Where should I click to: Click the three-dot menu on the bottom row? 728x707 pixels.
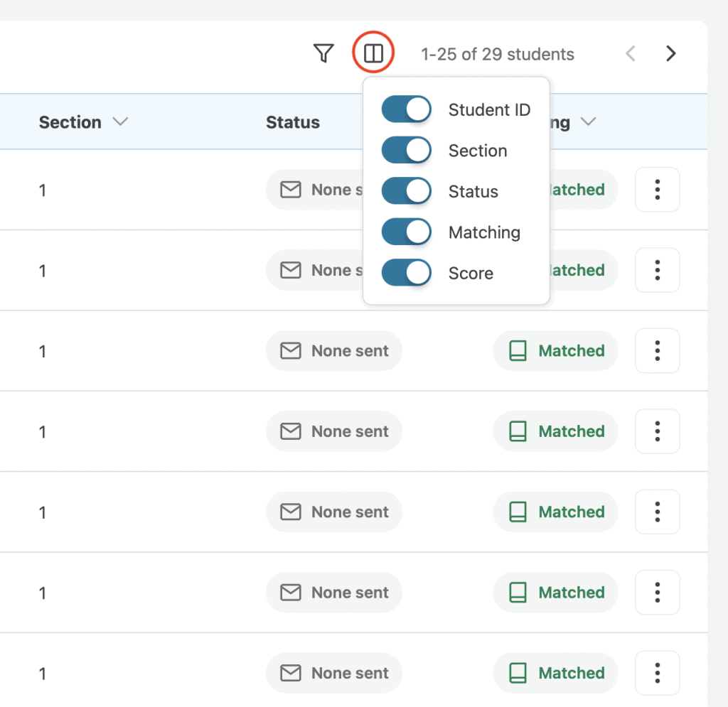pyautogui.click(x=657, y=673)
